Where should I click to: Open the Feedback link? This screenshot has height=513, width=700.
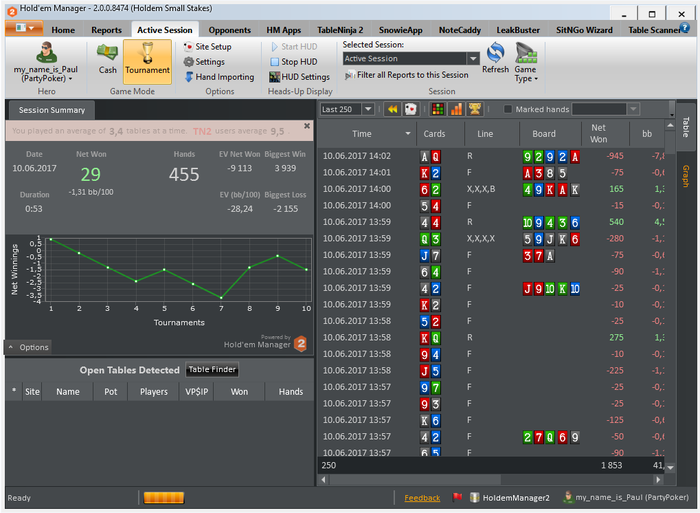point(422,498)
